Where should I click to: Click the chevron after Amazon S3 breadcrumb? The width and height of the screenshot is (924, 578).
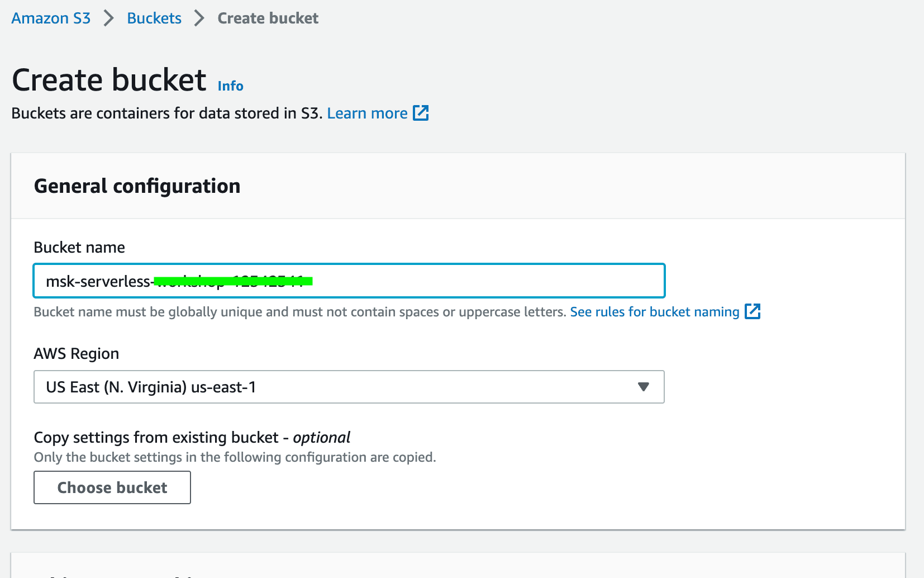coord(109,18)
